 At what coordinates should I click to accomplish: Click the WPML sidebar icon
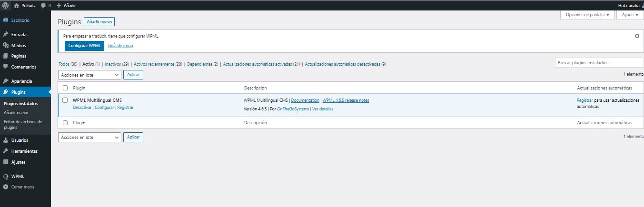coord(6,176)
